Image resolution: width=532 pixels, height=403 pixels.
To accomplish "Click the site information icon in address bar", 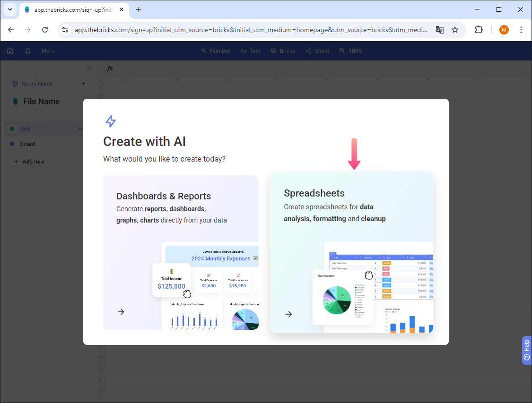I will (x=65, y=30).
